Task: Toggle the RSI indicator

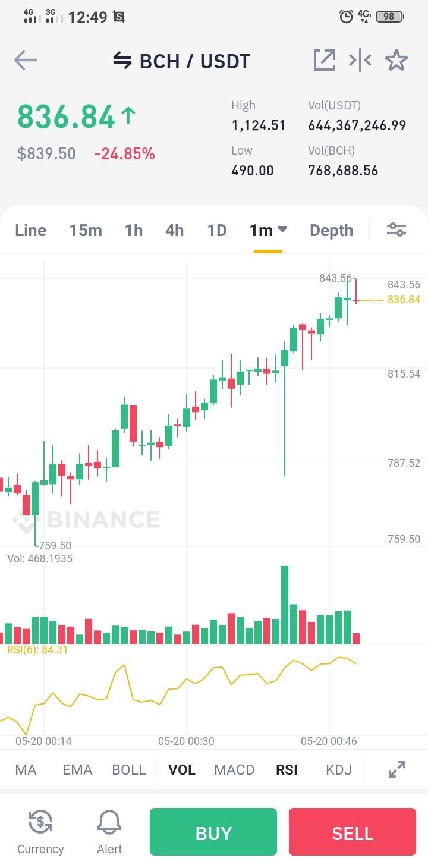Action: (287, 770)
